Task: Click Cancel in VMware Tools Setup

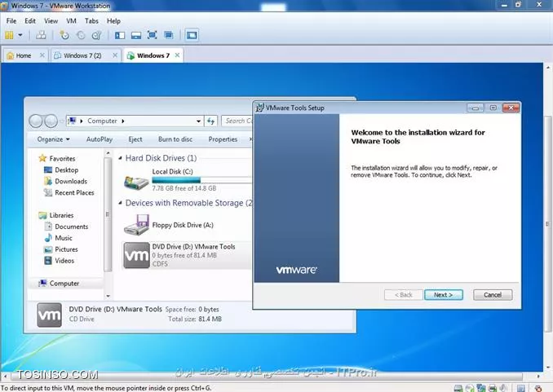Action: point(493,295)
